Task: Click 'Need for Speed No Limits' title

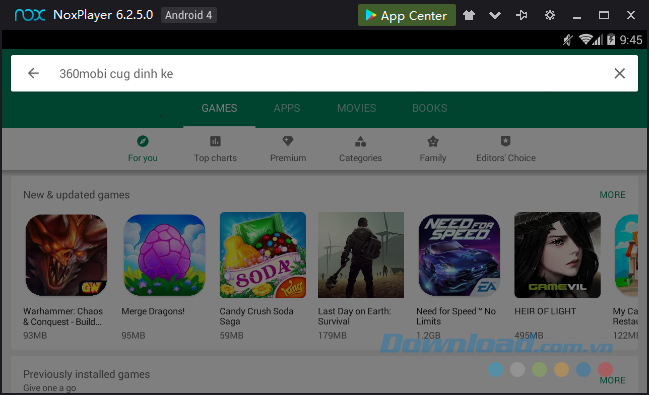Action: click(x=456, y=316)
